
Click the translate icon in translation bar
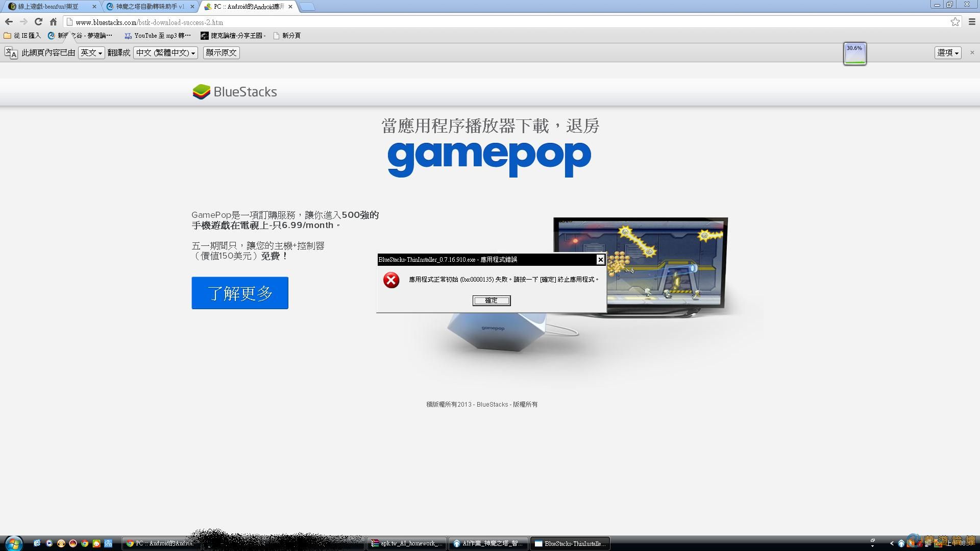pyautogui.click(x=11, y=53)
